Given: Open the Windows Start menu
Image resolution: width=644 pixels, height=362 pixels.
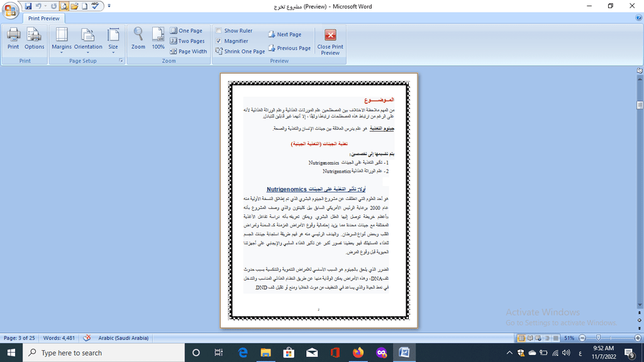Looking at the screenshot, I should 11,353.
